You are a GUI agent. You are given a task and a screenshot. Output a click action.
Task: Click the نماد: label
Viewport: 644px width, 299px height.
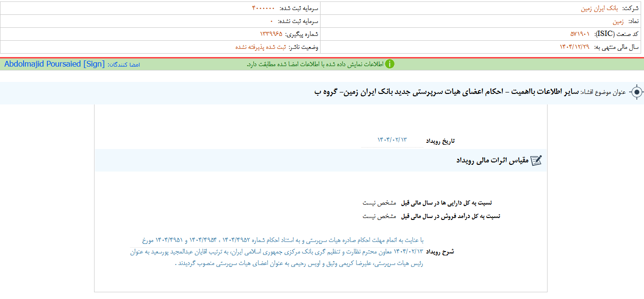coord(634,22)
